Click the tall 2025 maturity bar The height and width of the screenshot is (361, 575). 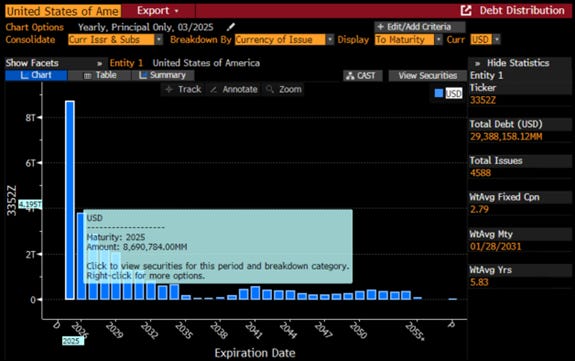pos(70,200)
